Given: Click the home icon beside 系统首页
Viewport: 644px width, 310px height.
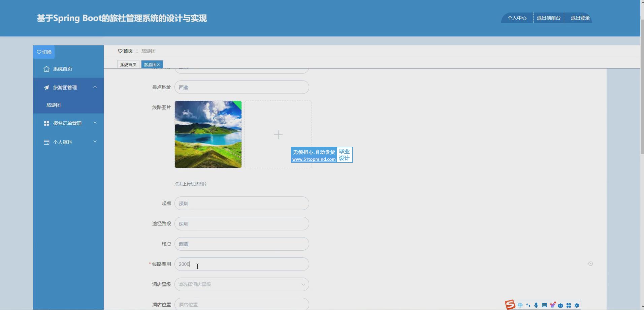Looking at the screenshot, I should tap(46, 69).
